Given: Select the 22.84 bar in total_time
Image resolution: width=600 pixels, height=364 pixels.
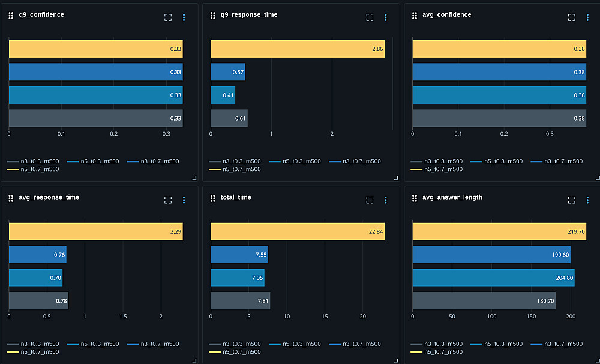Looking at the screenshot, I should (298, 231).
